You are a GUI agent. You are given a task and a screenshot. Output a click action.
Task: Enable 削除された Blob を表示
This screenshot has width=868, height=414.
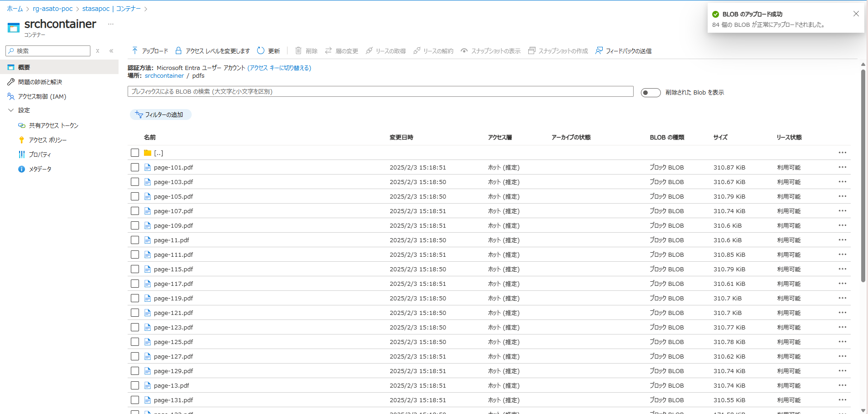tap(650, 92)
